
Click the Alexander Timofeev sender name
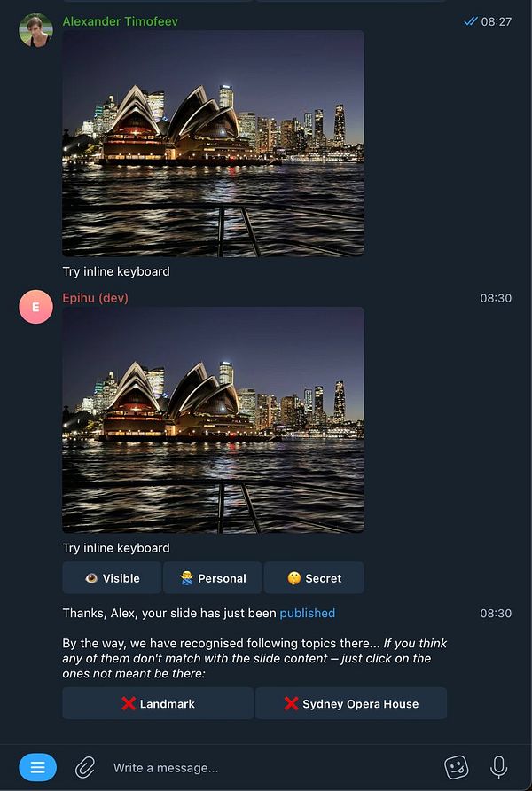pos(120,21)
